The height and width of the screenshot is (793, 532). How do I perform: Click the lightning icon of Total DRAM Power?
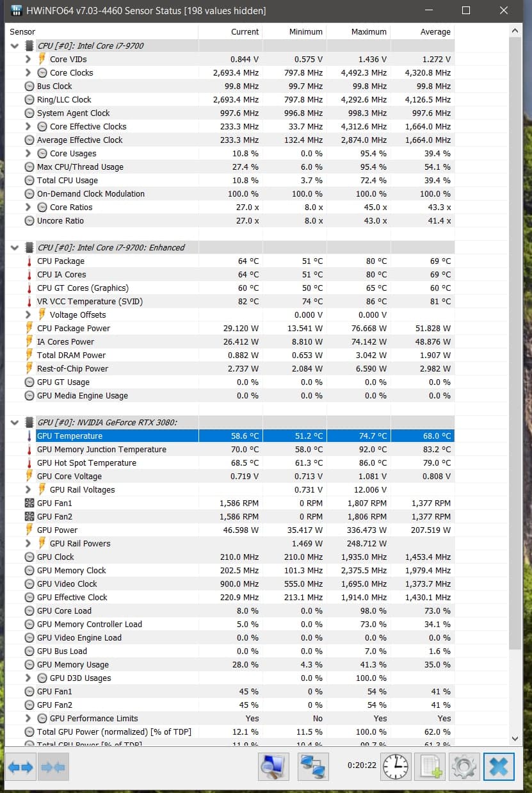pos(29,355)
